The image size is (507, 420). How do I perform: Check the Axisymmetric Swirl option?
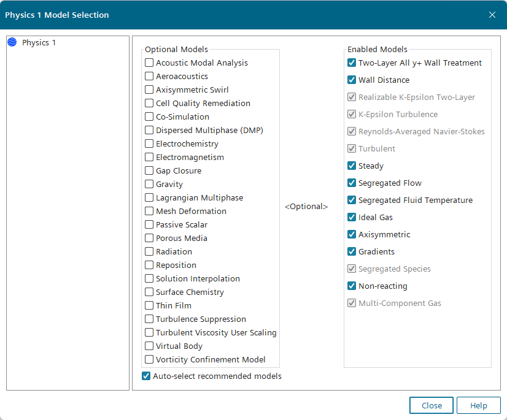click(x=149, y=90)
